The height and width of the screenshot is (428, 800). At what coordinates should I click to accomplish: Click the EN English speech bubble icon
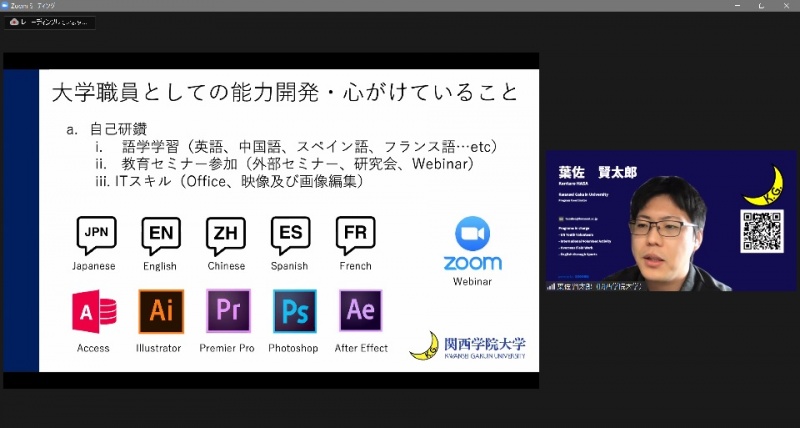coord(161,236)
